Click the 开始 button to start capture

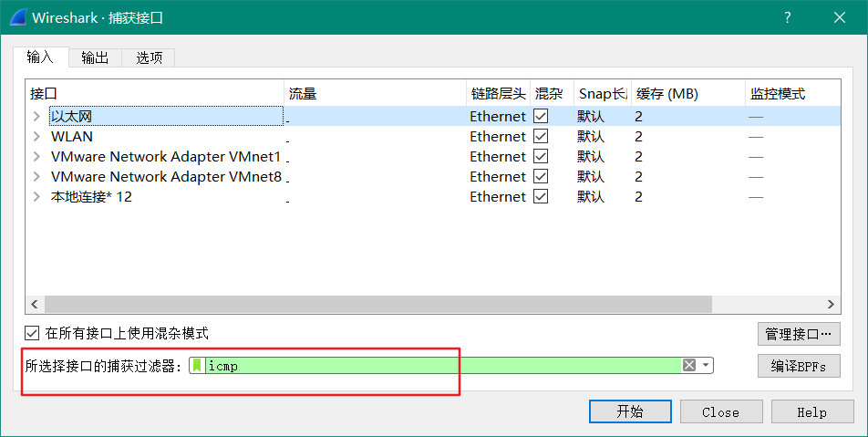click(x=630, y=411)
